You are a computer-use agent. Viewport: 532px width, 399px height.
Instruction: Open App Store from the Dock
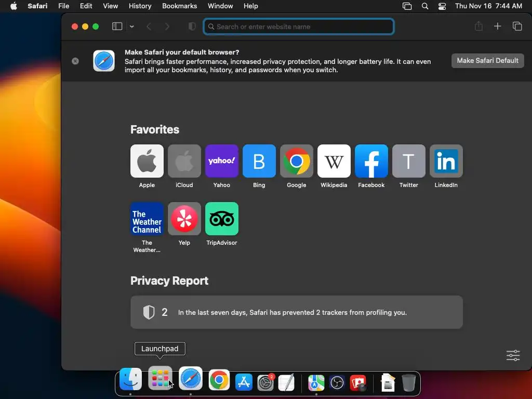244,382
